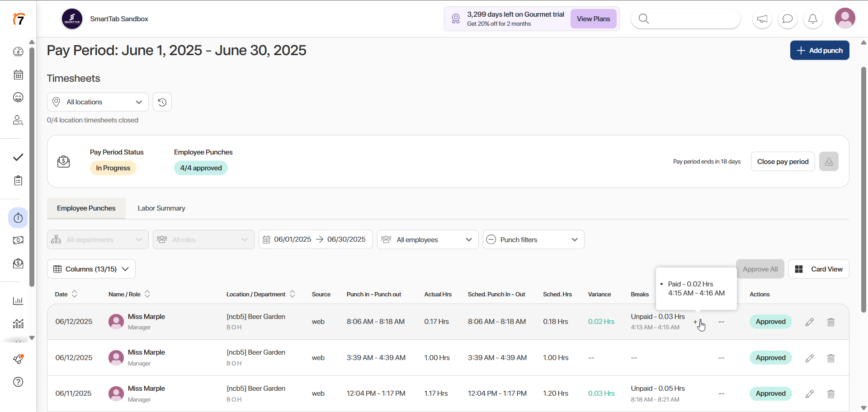Open the Punch filters dropdown
Image resolution: width=868 pixels, height=412 pixels.
coord(533,240)
